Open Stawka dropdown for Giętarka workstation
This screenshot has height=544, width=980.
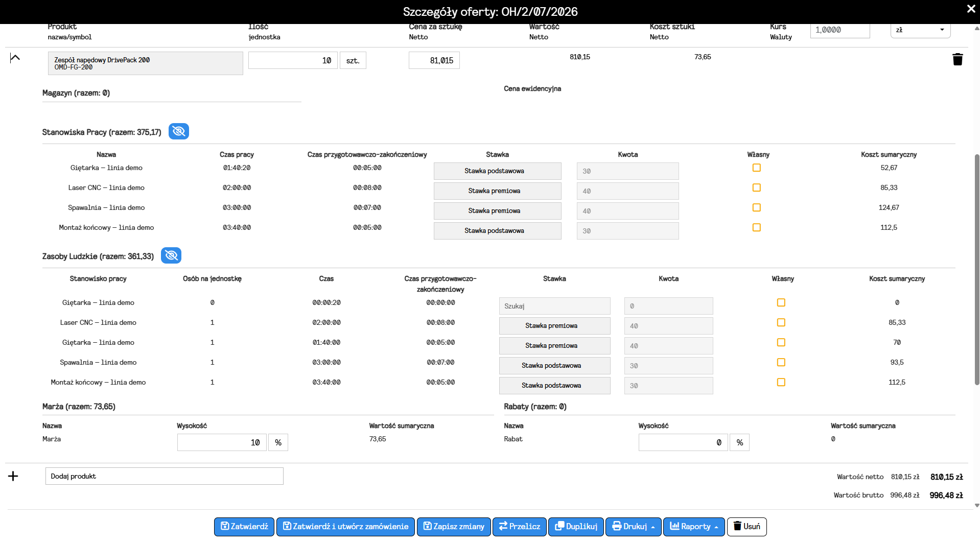click(x=497, y=171)
